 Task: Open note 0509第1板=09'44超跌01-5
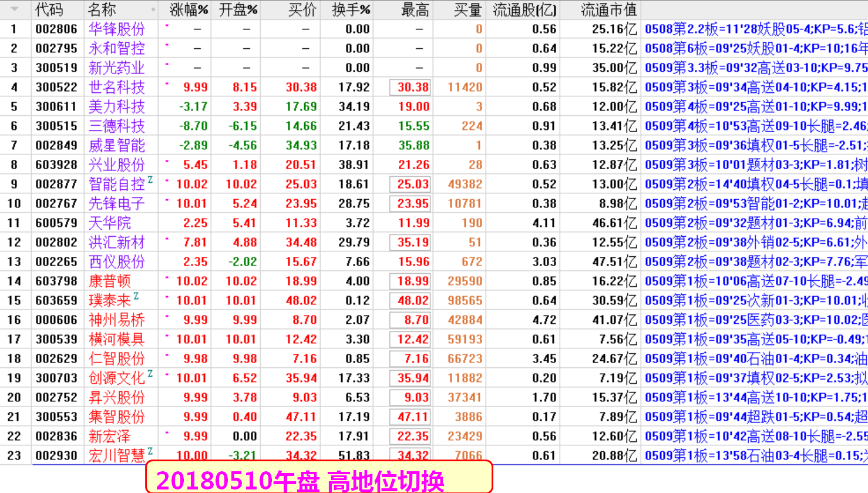756,417
